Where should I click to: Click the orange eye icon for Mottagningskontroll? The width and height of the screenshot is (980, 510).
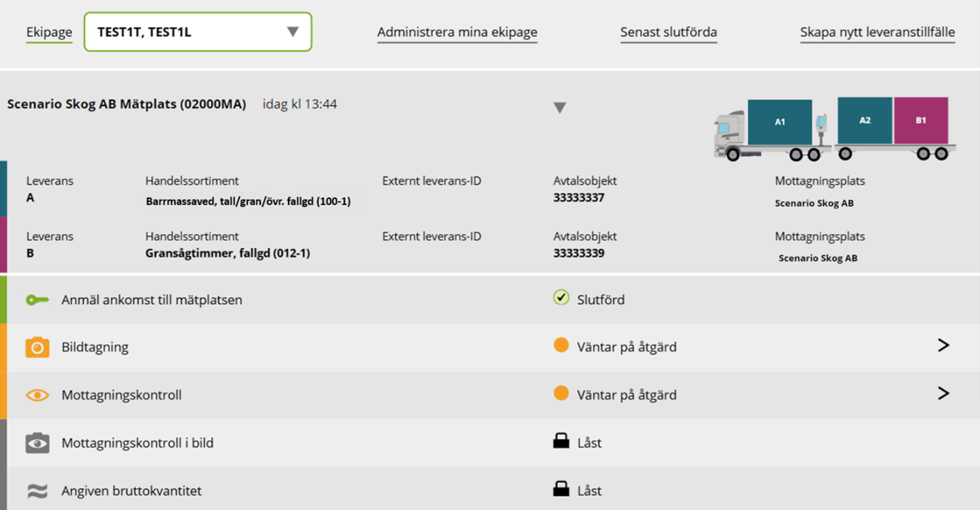37,395
